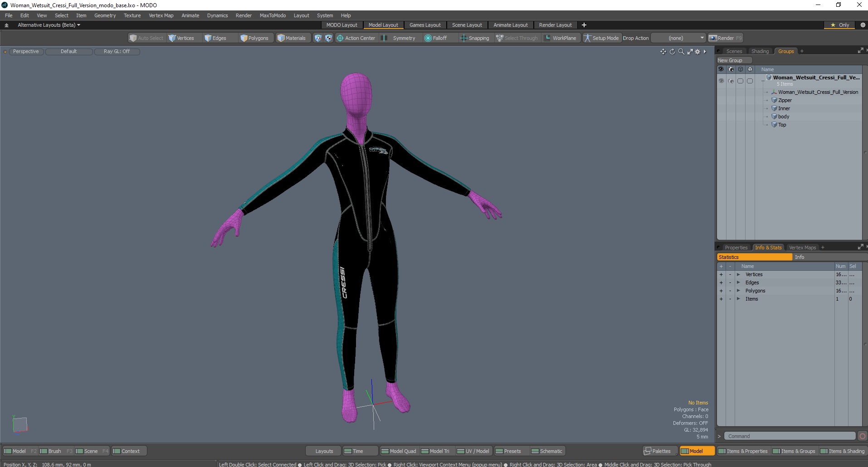Switch to Shading tab
This screenshot has width=868, height=467.
click(760, 51)
